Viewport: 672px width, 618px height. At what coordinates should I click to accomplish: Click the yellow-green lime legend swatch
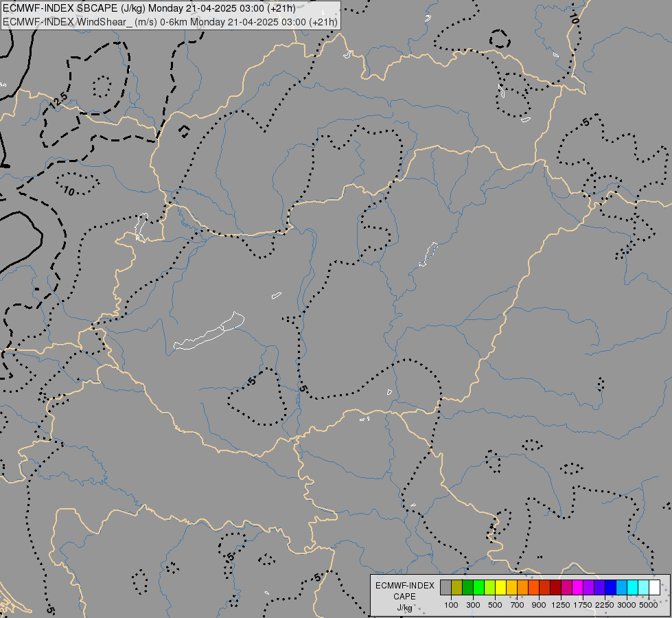pyautogui.click(x=490, y=588)
